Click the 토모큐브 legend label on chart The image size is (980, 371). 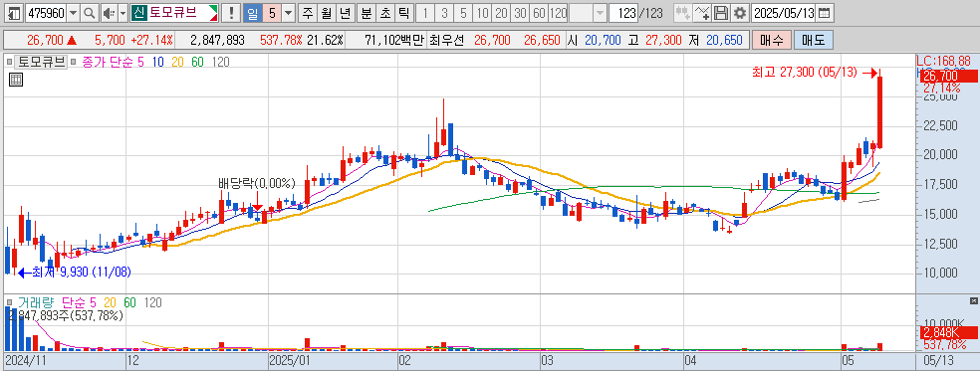pyautogui.click(x=41, y=62)
